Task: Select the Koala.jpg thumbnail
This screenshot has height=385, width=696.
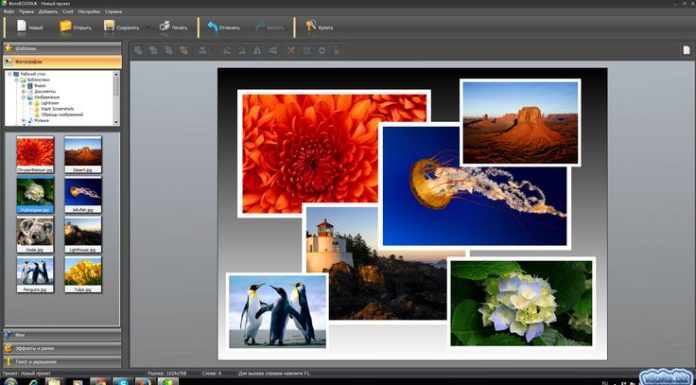Action: click(x=35, y=234)
